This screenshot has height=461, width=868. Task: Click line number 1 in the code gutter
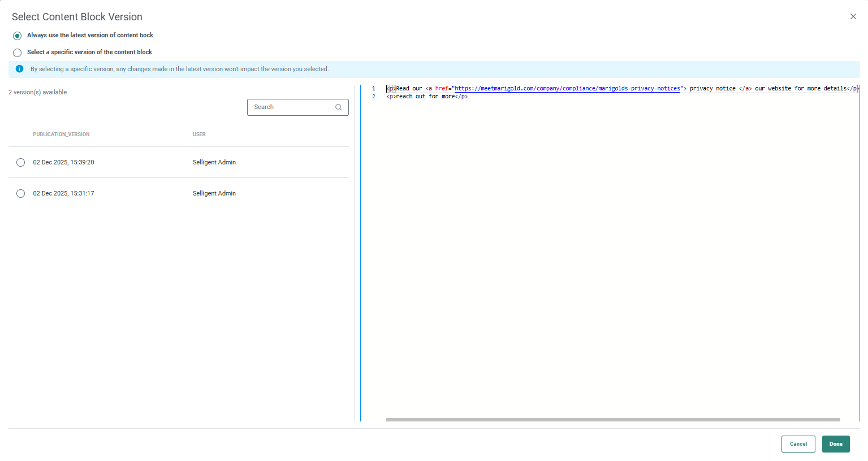[x=373, y=89]
